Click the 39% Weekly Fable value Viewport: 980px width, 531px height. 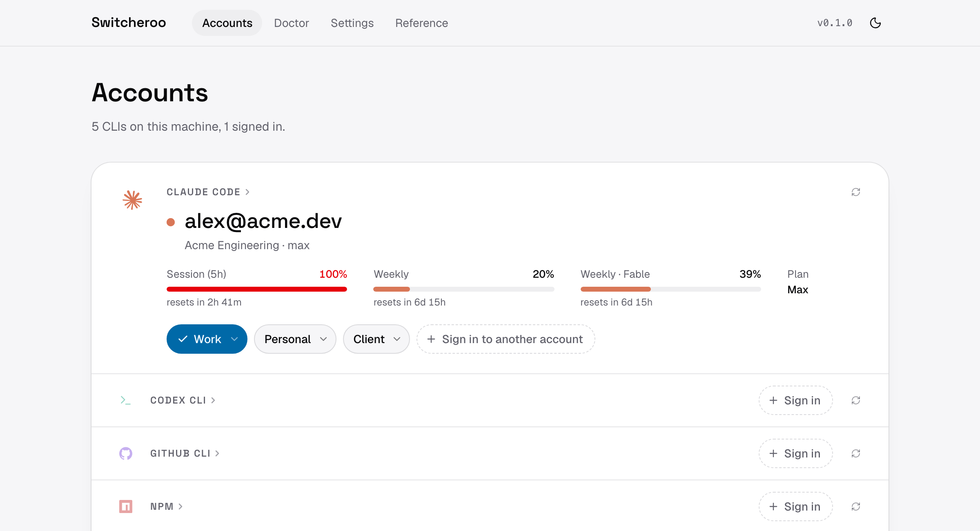(x=750, y=274)
